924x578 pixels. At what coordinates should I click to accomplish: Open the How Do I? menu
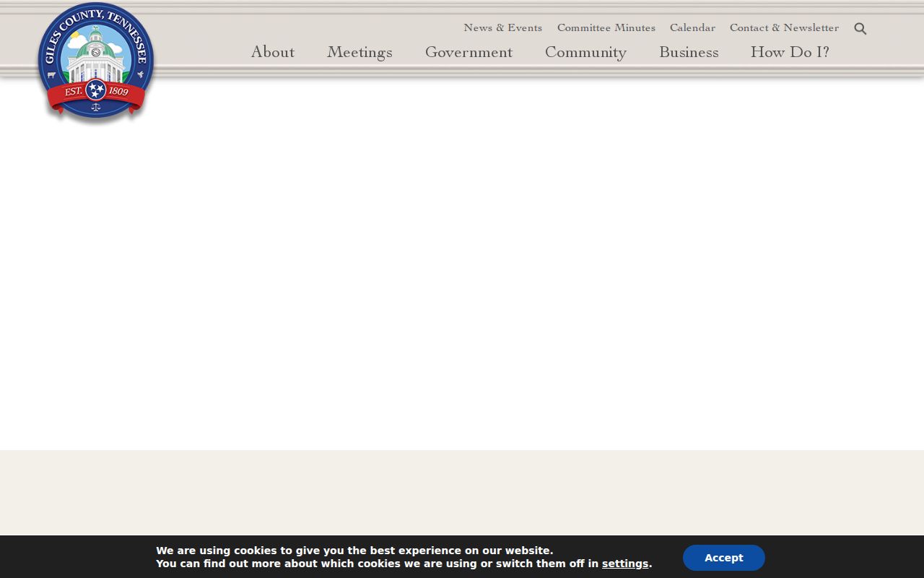click(x=790, y=52)
